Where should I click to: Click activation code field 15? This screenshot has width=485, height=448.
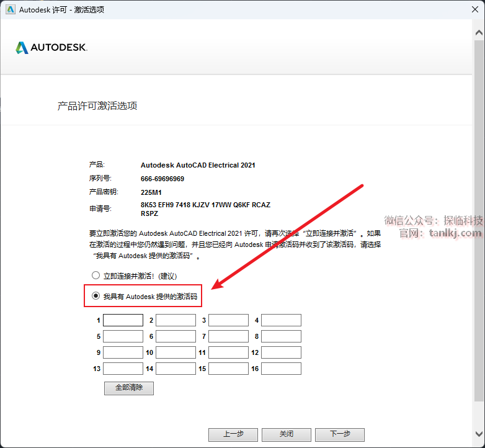coord(229,369)
